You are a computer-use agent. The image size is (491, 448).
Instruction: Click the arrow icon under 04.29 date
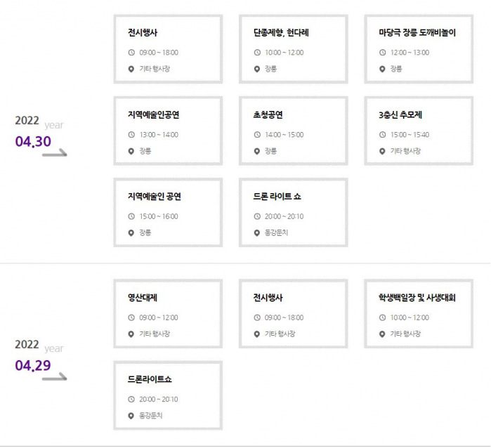(x=55, y=377)
